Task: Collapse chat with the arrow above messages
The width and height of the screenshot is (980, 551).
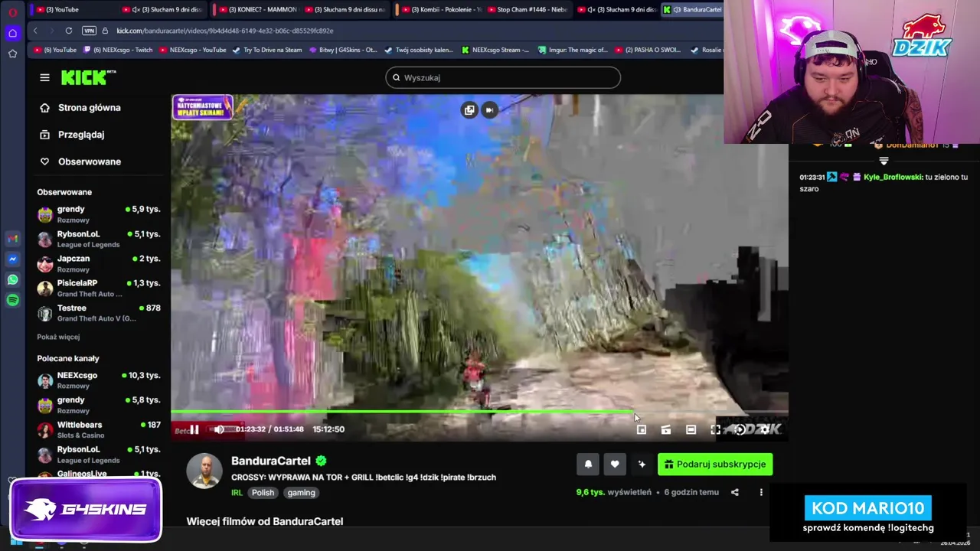Action: coord(884,161)
